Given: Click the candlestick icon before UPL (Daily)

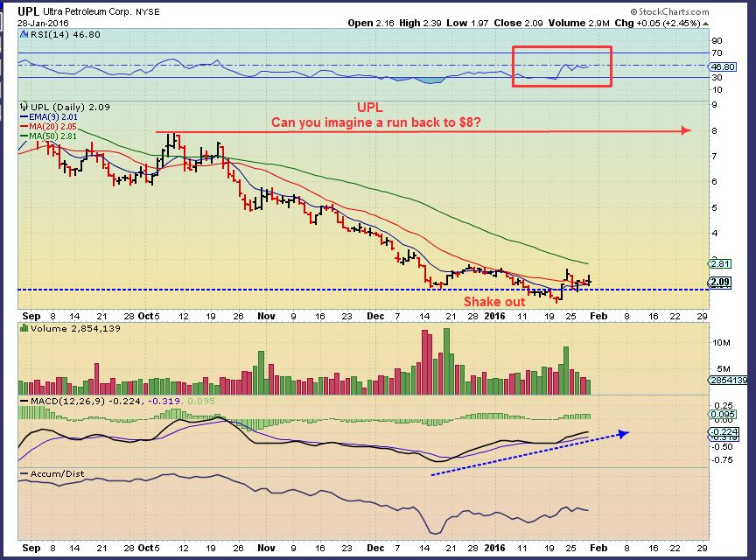Looking at the screenshot, I should 24,107.
